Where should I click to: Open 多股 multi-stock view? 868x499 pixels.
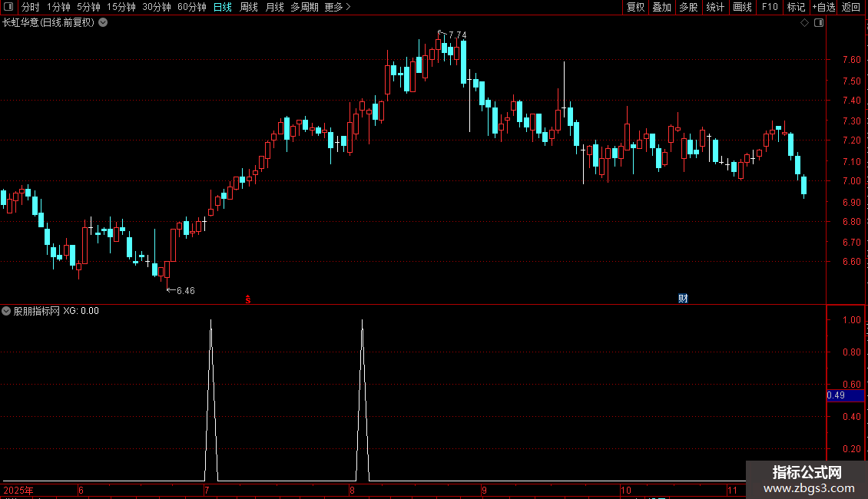(x=689, y=7)
